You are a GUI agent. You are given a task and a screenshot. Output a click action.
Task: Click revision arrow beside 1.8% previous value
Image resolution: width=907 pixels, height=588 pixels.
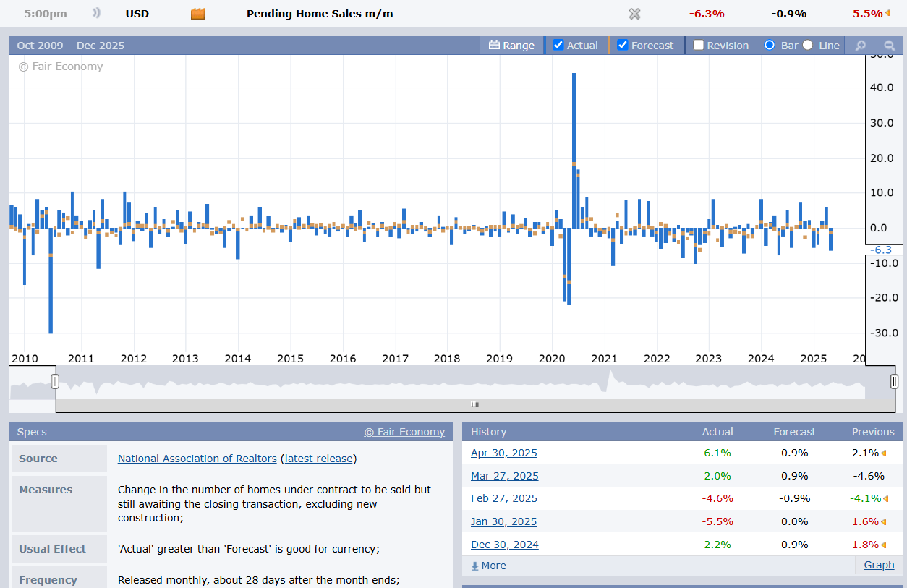coord(884,545)
